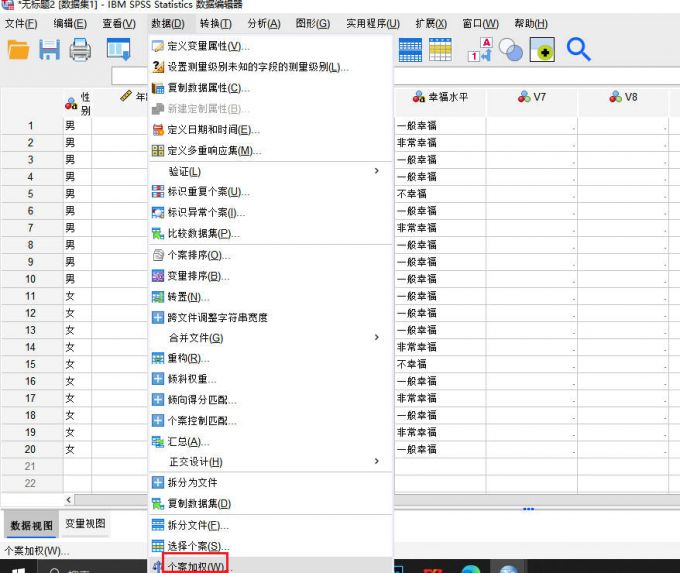
Task: Open the 文件(F) menu
Action: point(21,23)
